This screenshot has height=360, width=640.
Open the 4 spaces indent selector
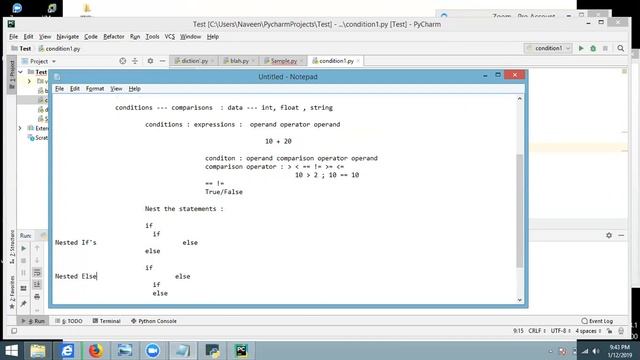[x=588, y=331]
